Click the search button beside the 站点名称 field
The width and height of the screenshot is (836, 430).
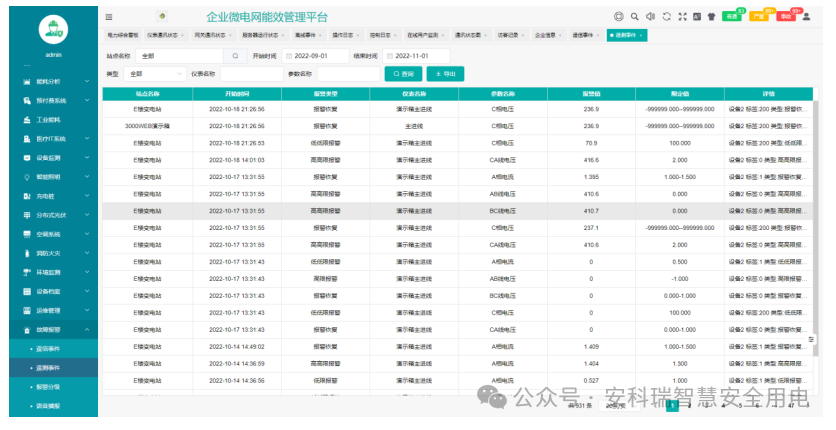pos(235,56)
